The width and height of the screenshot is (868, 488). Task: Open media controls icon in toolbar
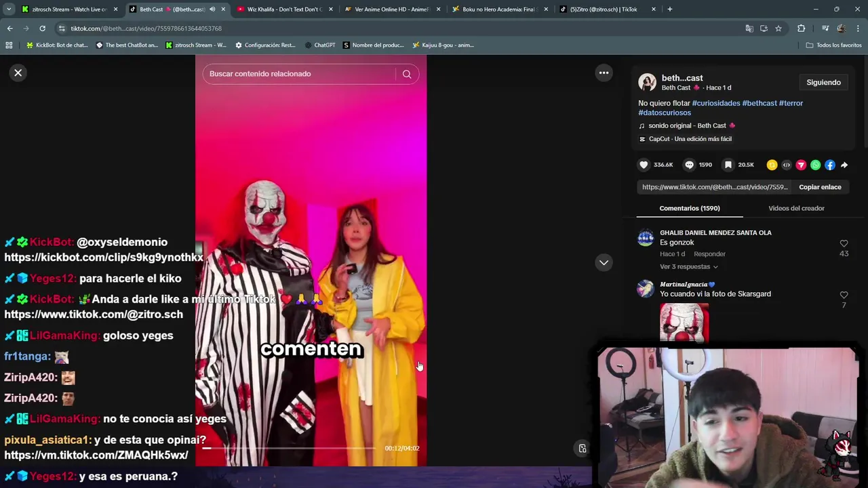click(825, 28)
